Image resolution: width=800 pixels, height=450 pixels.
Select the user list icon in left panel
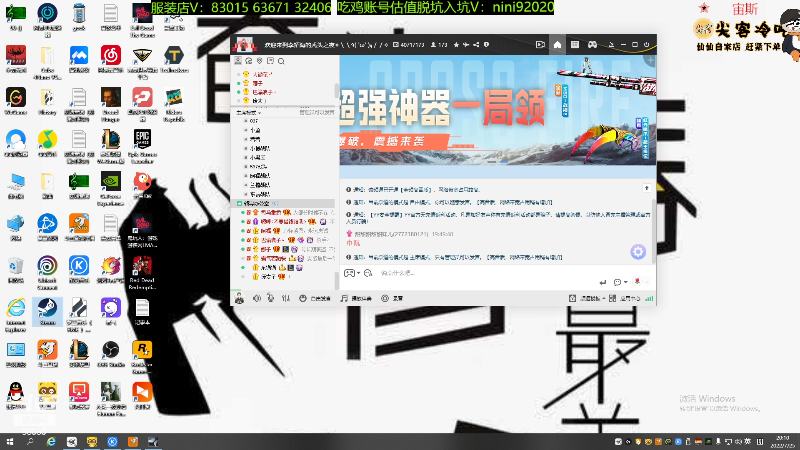(238, 61)
